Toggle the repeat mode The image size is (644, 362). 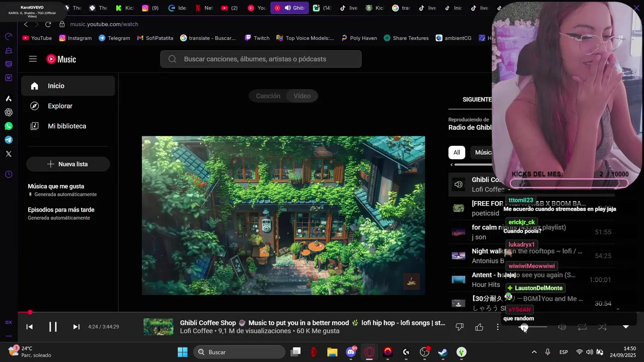(x=582, y=327)
